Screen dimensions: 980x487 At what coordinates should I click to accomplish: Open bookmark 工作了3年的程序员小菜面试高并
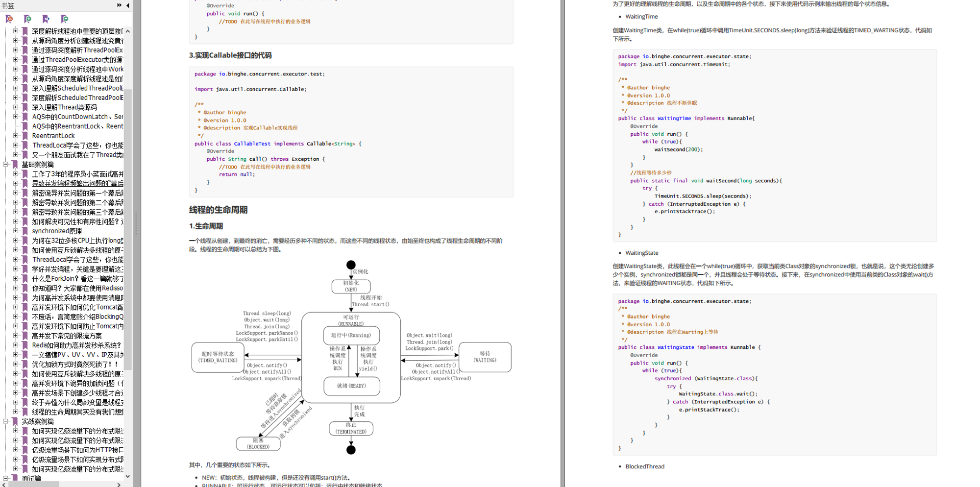pyautogui.click(x=77, y=174)
